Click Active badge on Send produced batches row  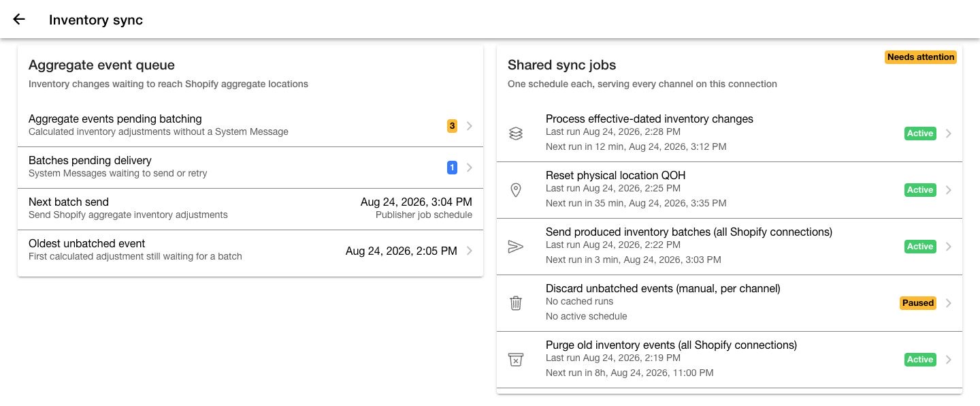click(x=920, y=247)
